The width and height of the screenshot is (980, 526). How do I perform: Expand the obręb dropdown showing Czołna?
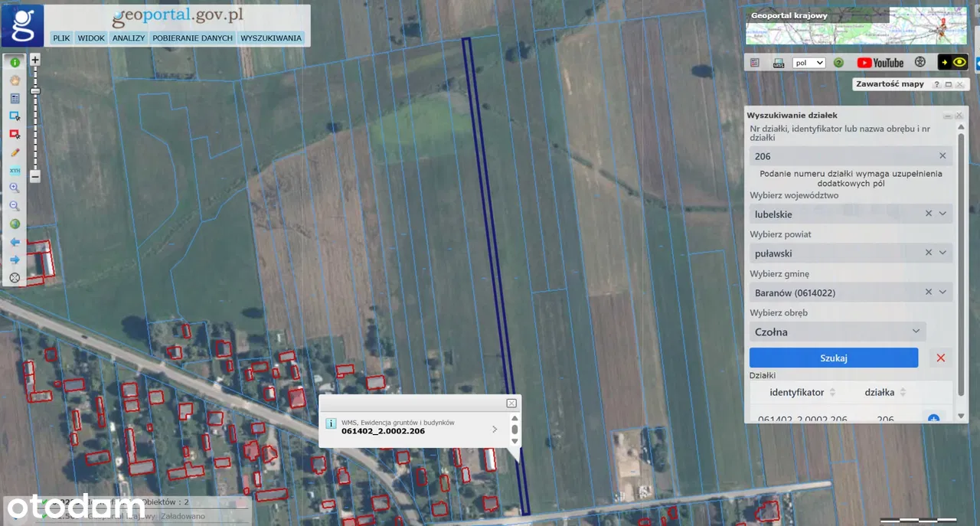pyautogui.click(x=916, y=332)
